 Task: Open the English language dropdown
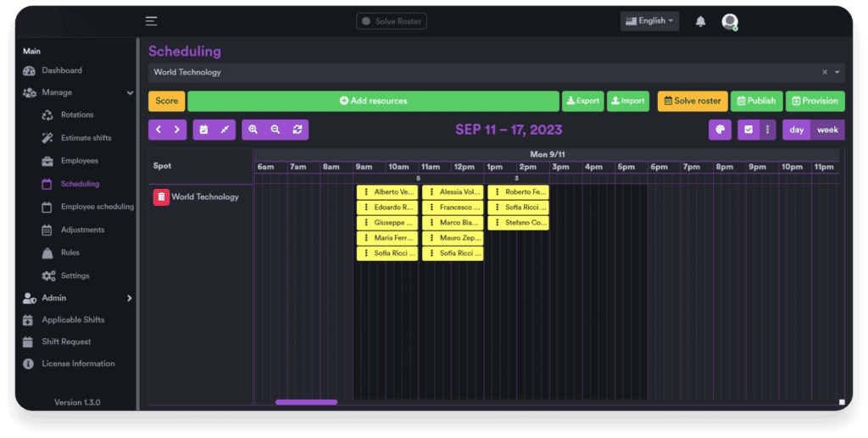[649, 21]
